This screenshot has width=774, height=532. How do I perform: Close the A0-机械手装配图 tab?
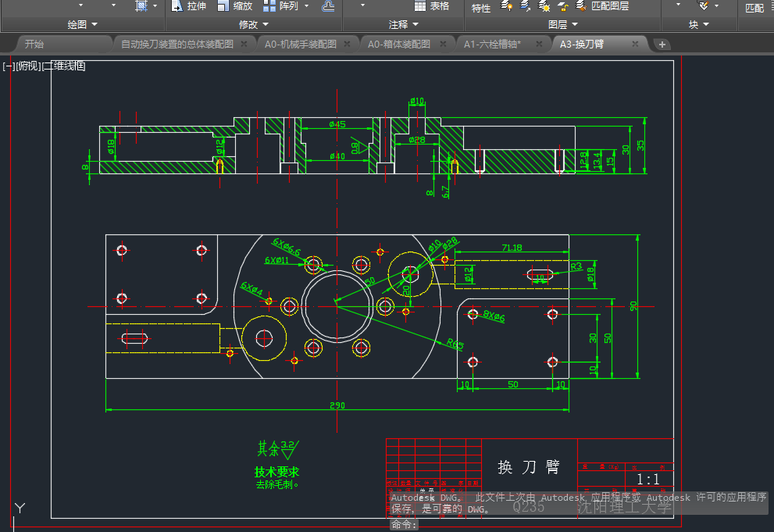point(347,44)
